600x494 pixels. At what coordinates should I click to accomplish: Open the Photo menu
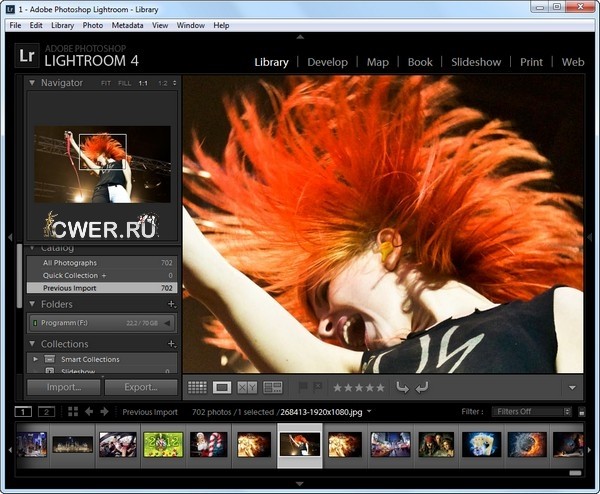[x=93, y=25]
